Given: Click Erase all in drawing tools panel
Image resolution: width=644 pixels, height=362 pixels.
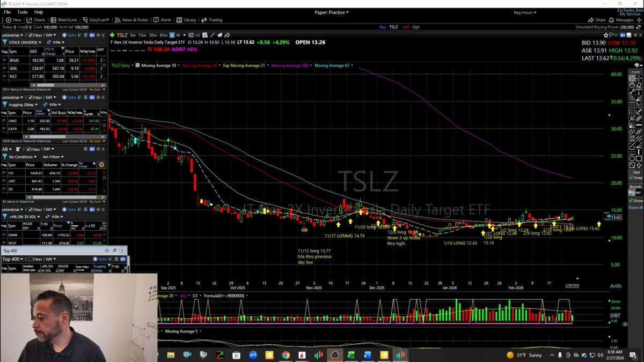Looking at the screenshot, I should 635,208.
